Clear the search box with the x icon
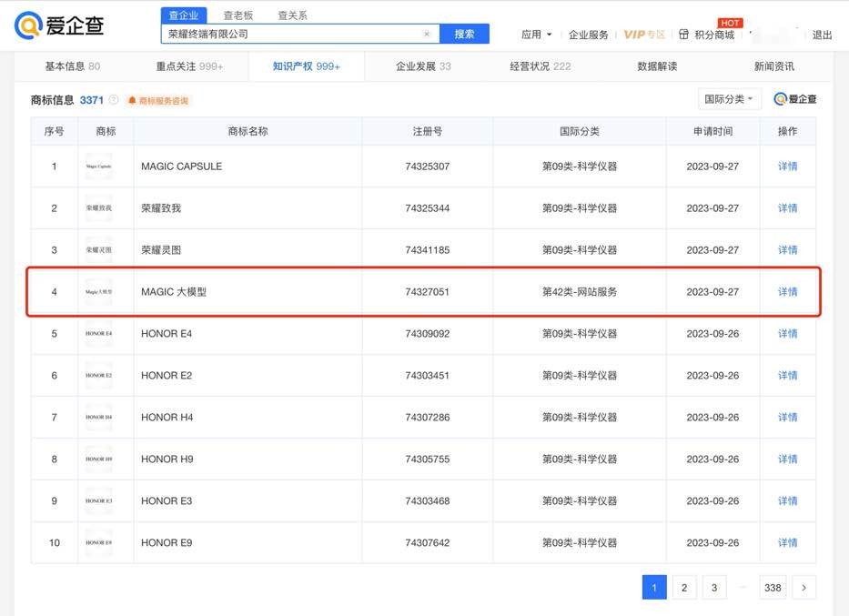The height and width of the screenshot is (616, 849). click(427, 34)
